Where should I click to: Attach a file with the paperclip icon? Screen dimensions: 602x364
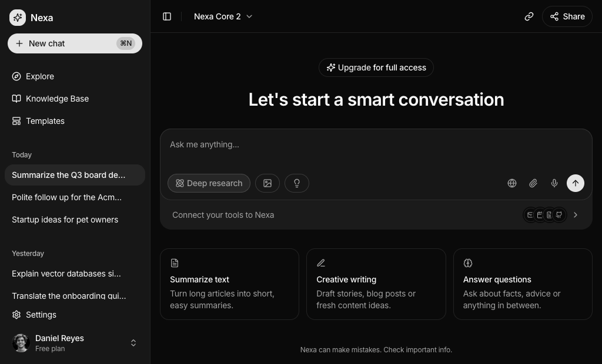click(533, 183)
